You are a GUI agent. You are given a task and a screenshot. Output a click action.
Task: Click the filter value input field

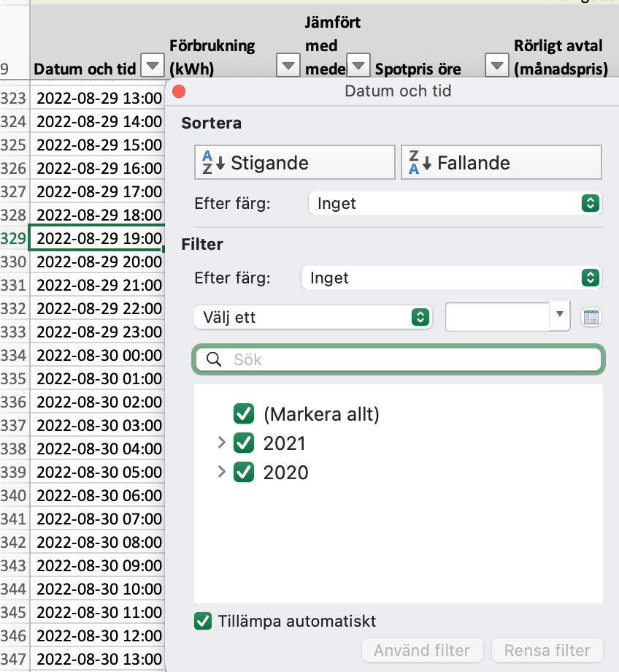[x=498, y=317]
